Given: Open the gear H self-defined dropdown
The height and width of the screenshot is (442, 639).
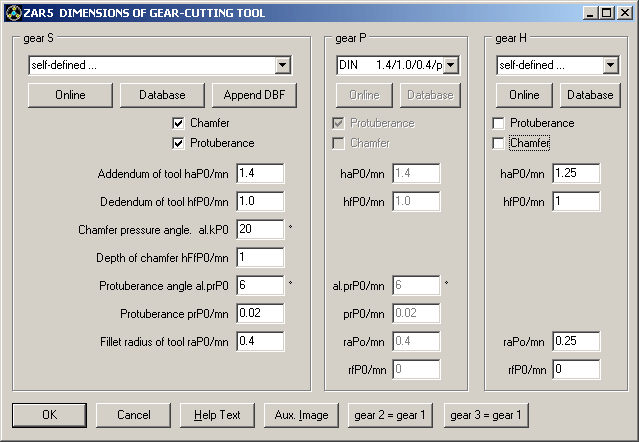Looking at the screenshot, I should (x=610, y=65).
